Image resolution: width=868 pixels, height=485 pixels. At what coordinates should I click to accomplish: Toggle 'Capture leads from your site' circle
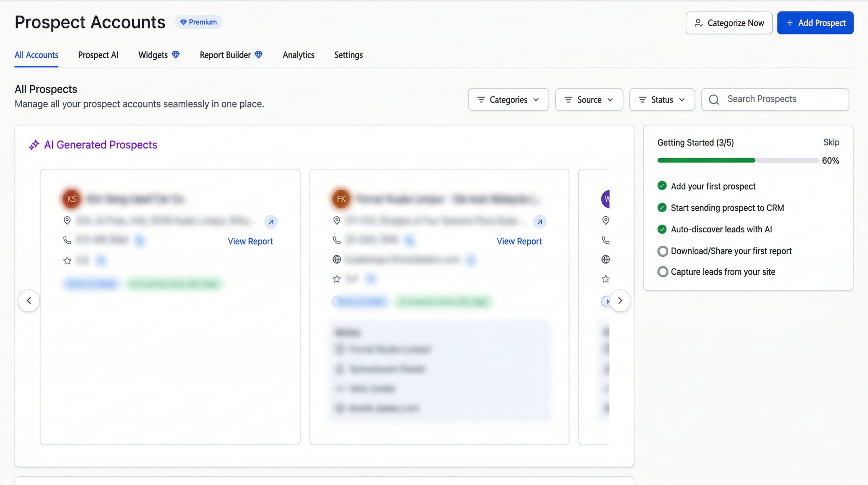click(x=662, y=272)
